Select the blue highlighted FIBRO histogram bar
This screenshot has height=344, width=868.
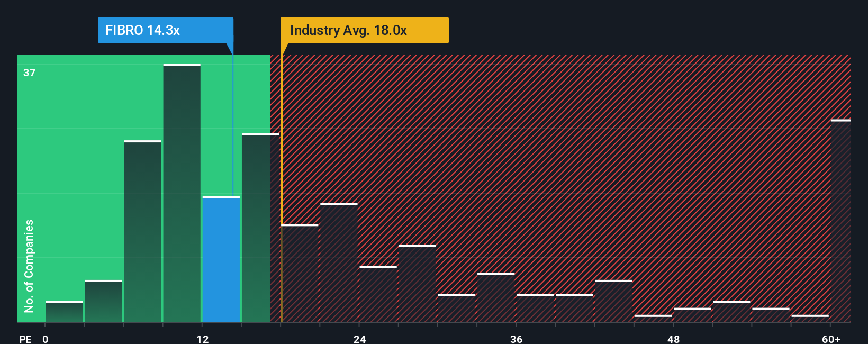tap(221, 259)
